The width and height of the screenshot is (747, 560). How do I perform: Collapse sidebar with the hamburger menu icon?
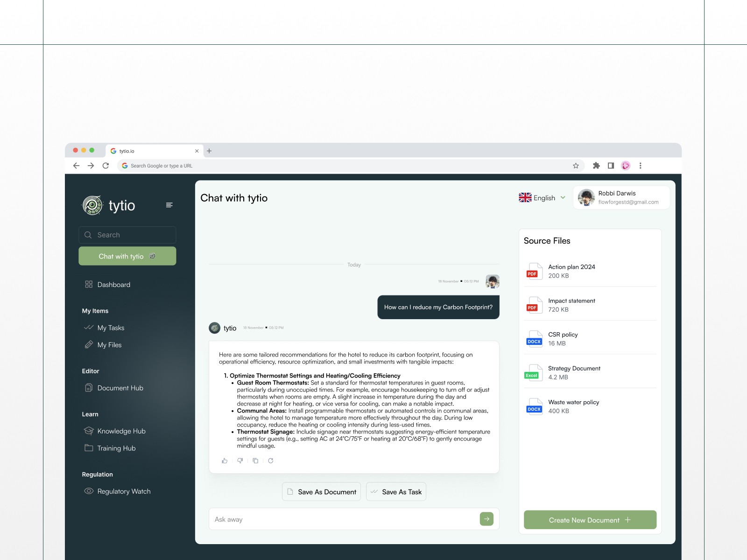click(x=169, y=205)
